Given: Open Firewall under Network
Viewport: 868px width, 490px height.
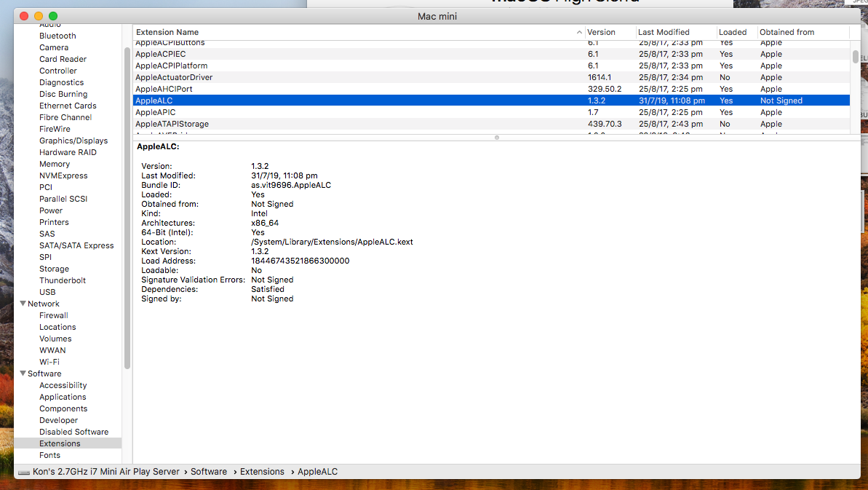Looking at the screenshot, I should 54,315.
